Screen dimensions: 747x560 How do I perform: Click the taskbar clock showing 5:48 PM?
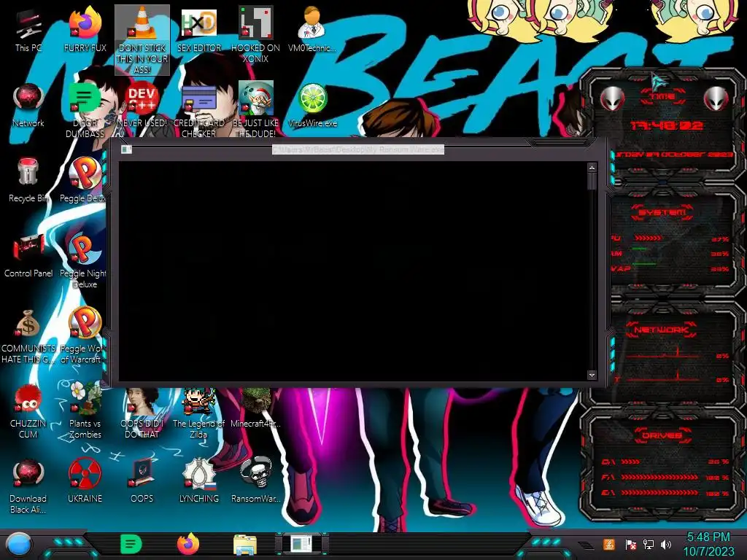(x=708, y=544)
